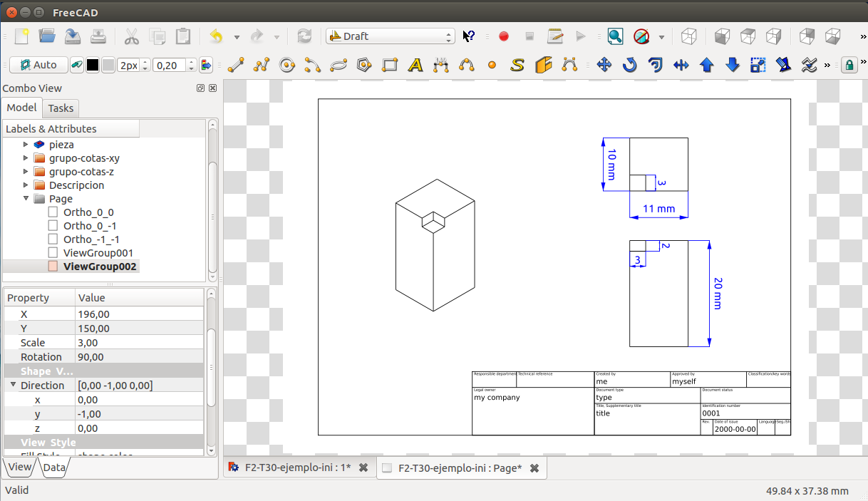
Task: Select the Move tool with crossed arrows
Action: point(604,66)
